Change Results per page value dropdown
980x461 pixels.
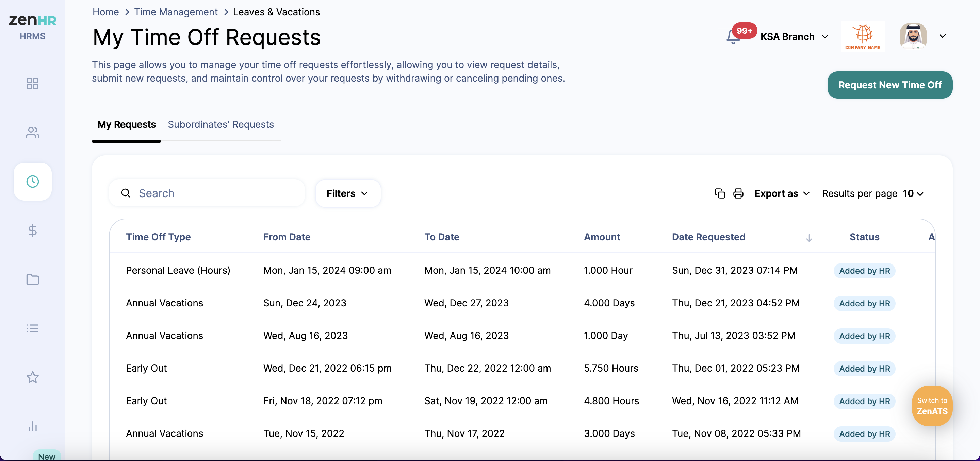tap(913, 193)
